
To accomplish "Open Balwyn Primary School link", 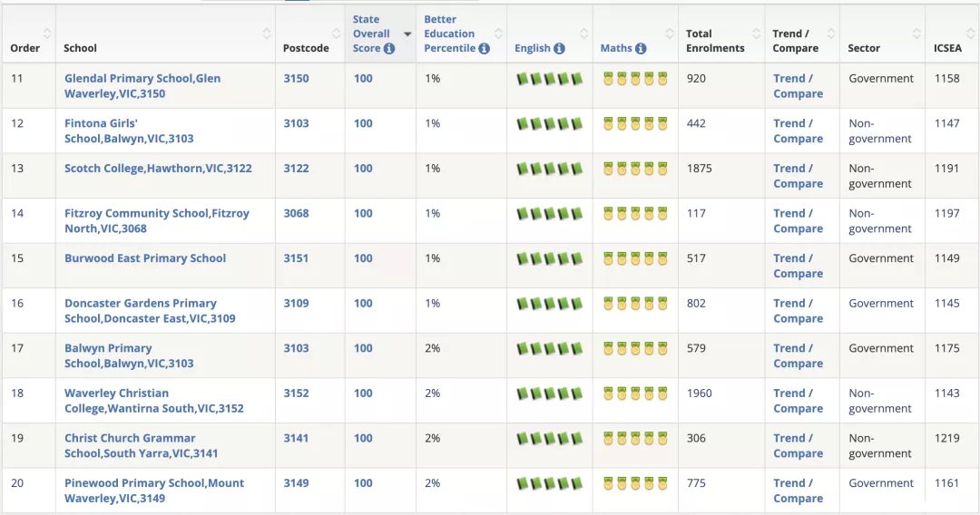I will coord(129,355).
